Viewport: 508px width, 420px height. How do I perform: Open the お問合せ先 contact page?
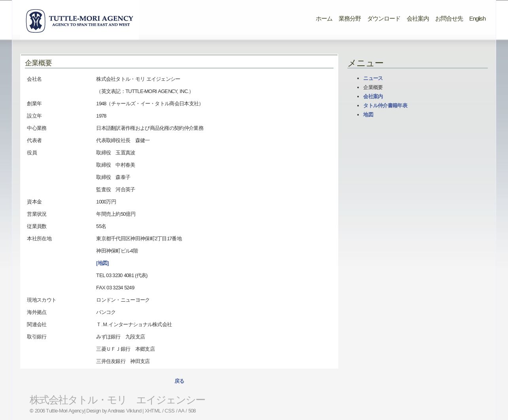coord(449,19)
